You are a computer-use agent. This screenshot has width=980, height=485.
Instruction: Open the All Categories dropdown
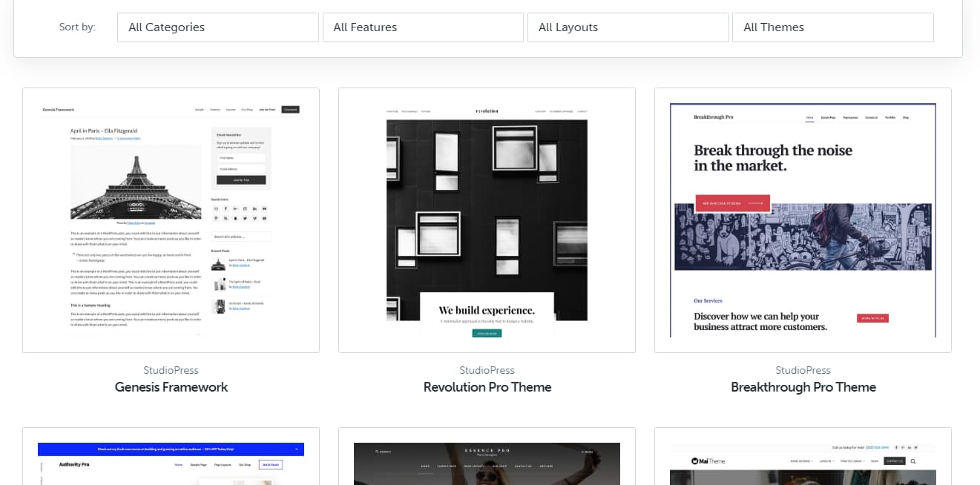pos(217,27)
